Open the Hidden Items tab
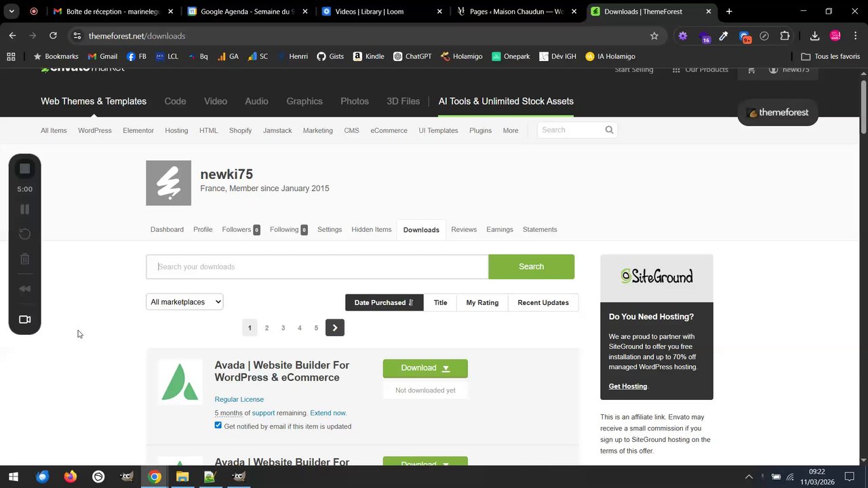Viewport: 868px width, 488px height. pyautogui.click(x=372, y=230)
